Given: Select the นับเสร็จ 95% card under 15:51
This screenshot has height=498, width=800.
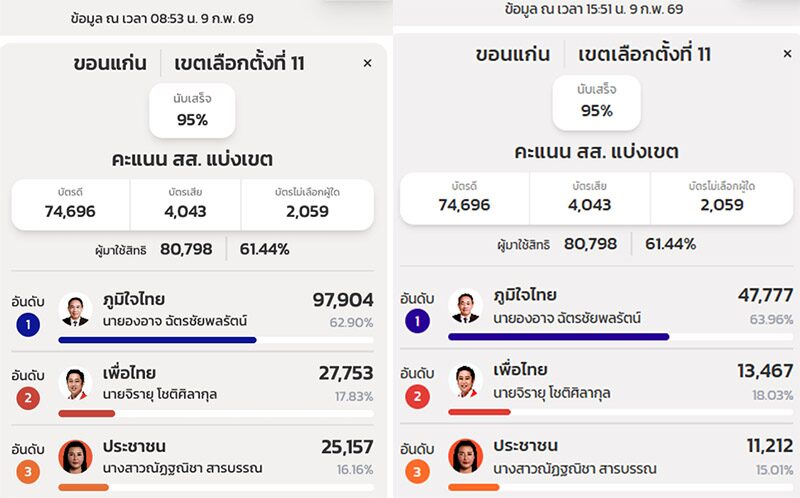Looking at the screenshot, I should pos(596,101).
